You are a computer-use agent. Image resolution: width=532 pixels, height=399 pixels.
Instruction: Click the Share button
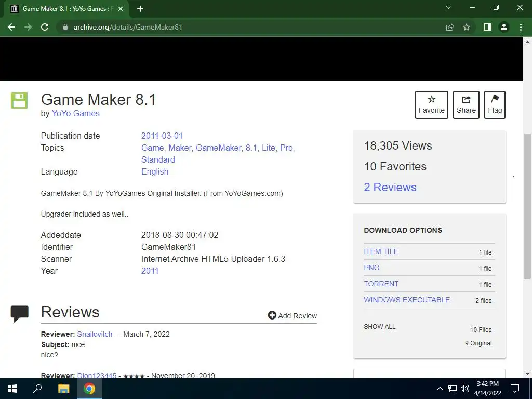click(466, 105)
